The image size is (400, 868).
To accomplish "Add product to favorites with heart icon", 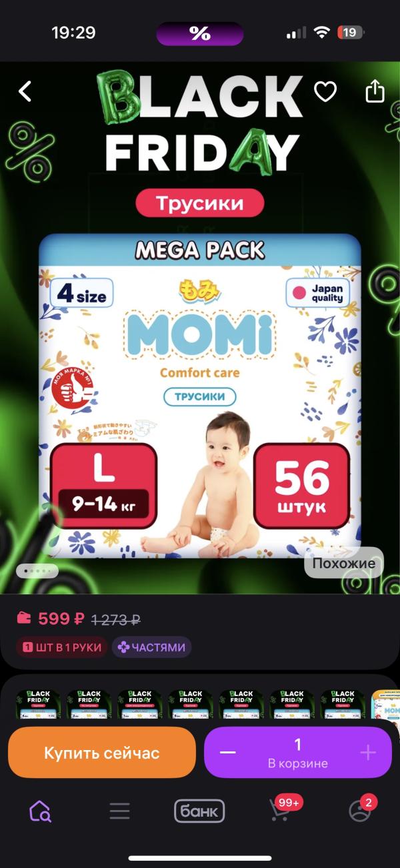I will [325, 91].
